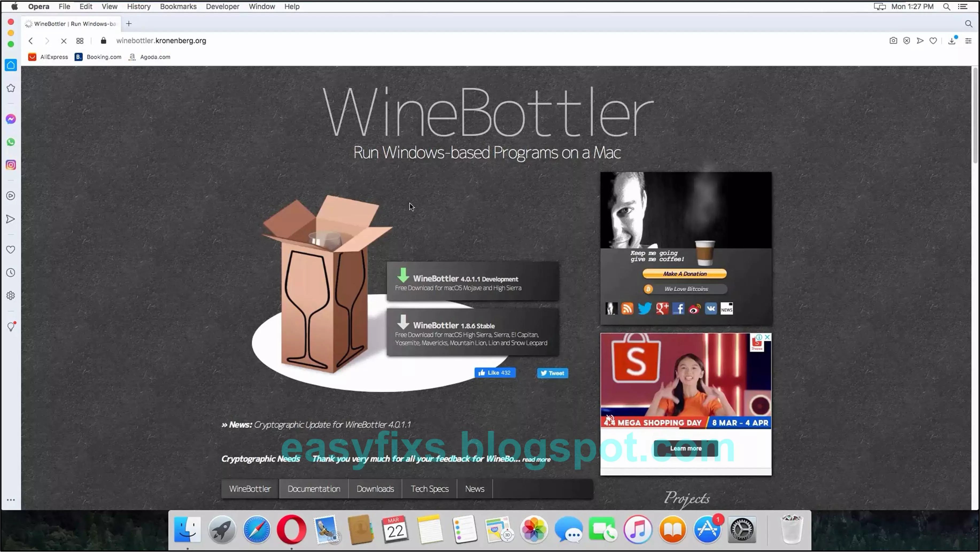The height and width of the screenshot is (552, 980).
Task: Switch to the Downloads page tab
Action: (x=375, y=488)
